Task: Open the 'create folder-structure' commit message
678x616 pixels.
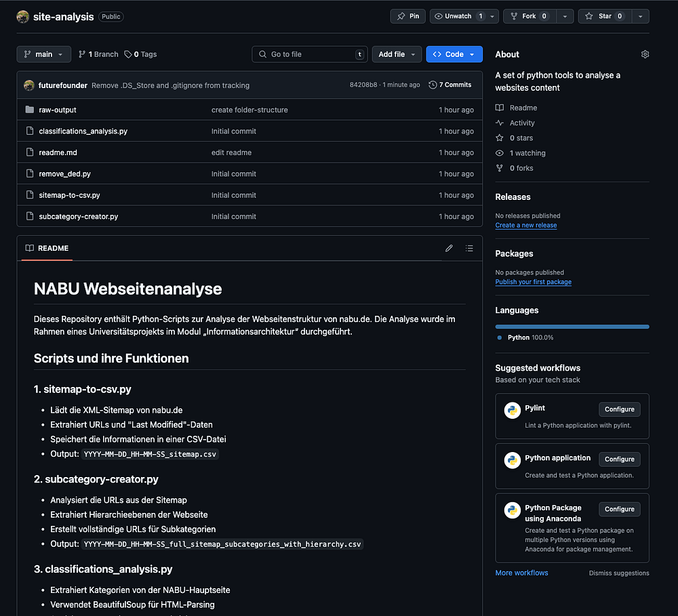Action: (250, 110)
